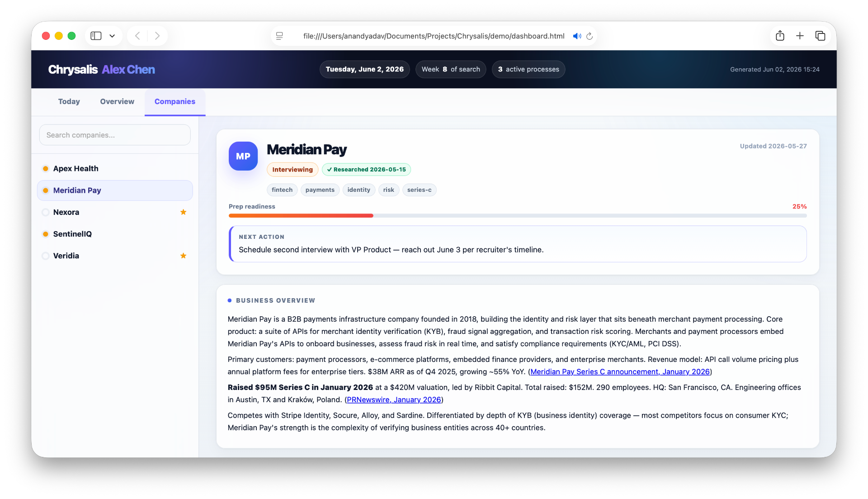Viewport: 868px width, 499px height.
Task: Click the Next Action card
Action: click(x=518, y=244)
